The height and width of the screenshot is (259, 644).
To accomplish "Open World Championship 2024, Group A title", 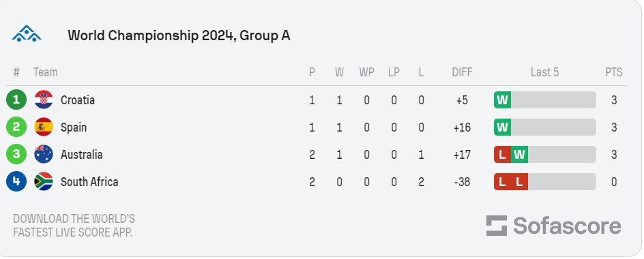I will (179, 35).
